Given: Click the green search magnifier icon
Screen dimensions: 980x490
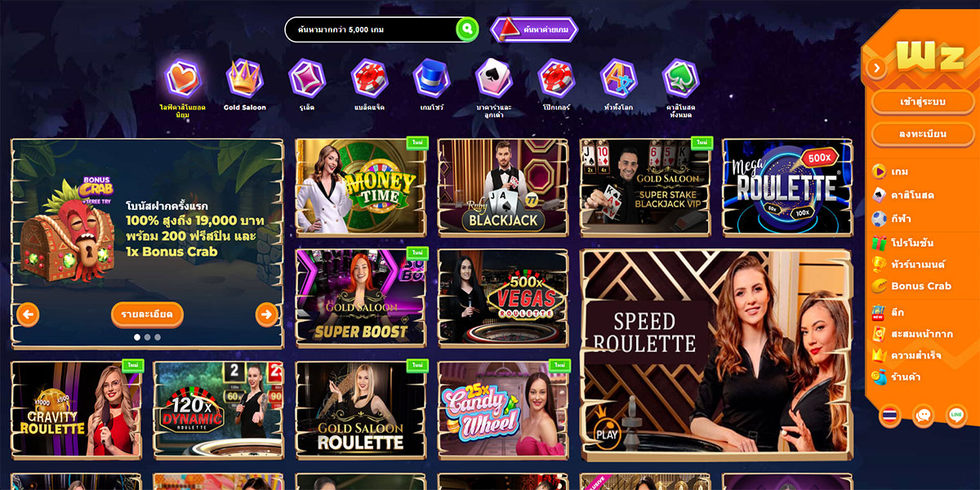Looking at the screenshot, I should [x=467, y=30].
